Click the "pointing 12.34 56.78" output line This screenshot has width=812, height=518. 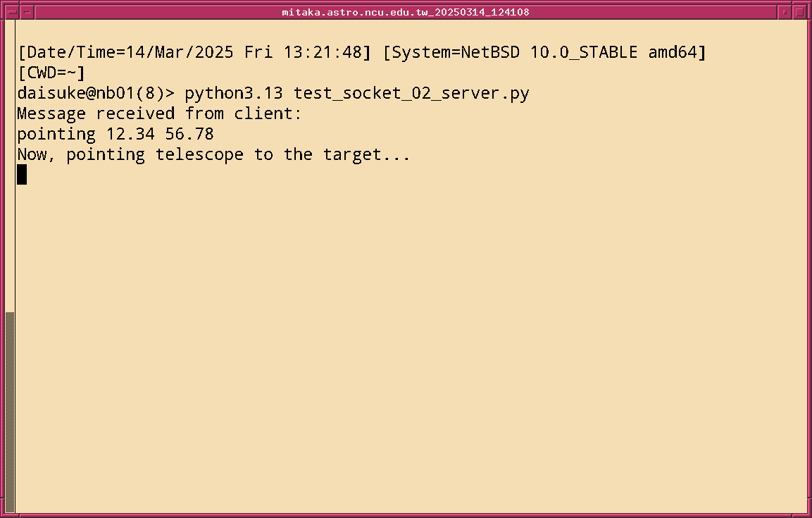coord(115,135)
